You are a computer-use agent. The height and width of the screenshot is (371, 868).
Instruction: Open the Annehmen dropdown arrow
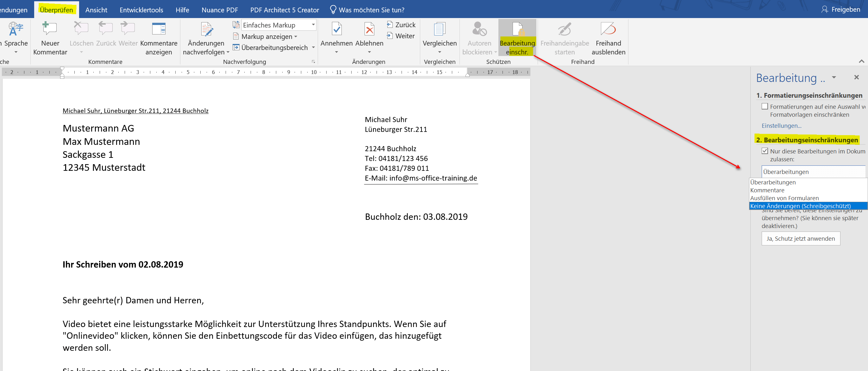336,52
